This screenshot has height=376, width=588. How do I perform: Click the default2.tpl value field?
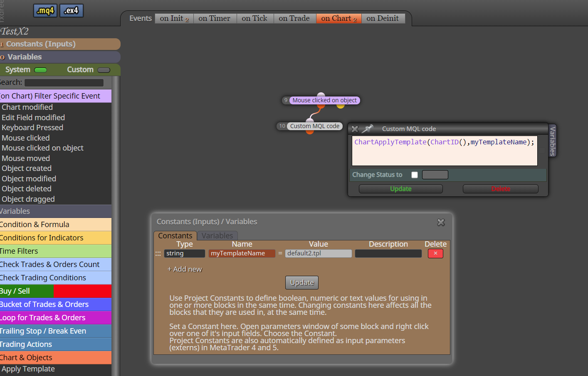pyautogui.click(x=319, y=253)
